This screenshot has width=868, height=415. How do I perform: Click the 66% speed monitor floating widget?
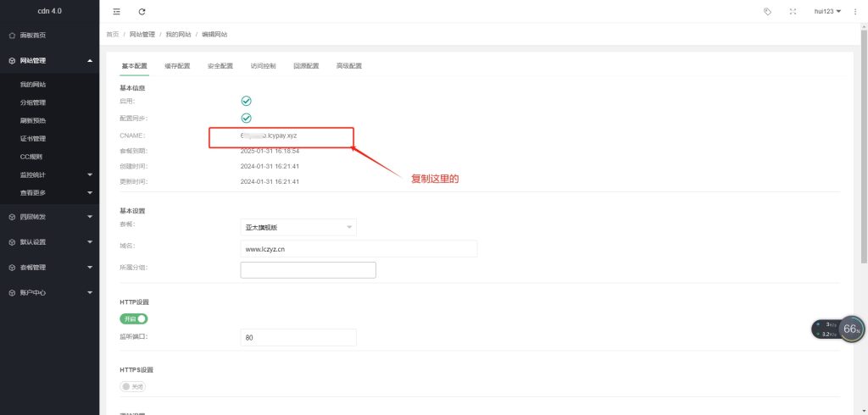point(851,329)
